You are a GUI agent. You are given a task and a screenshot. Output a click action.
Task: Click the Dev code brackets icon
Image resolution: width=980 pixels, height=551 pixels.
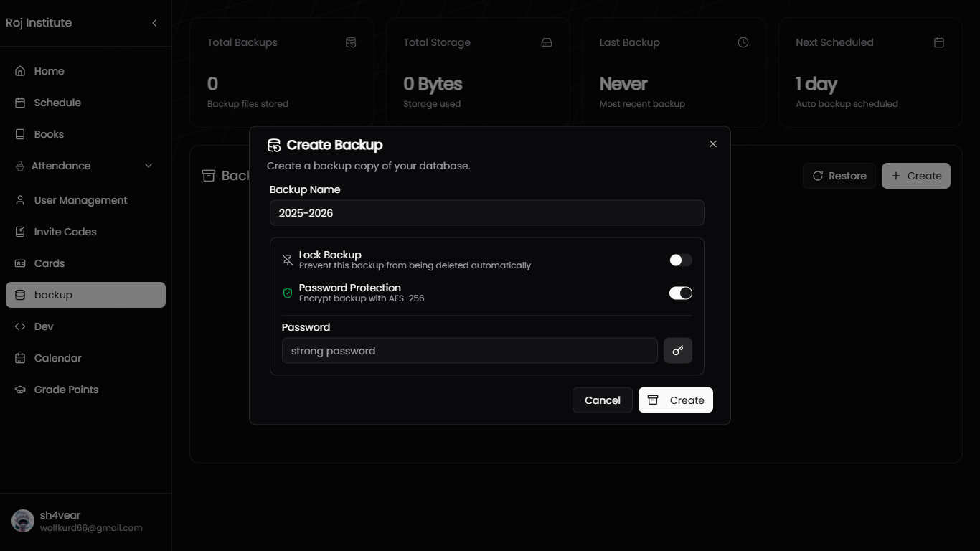coord(20,326)
